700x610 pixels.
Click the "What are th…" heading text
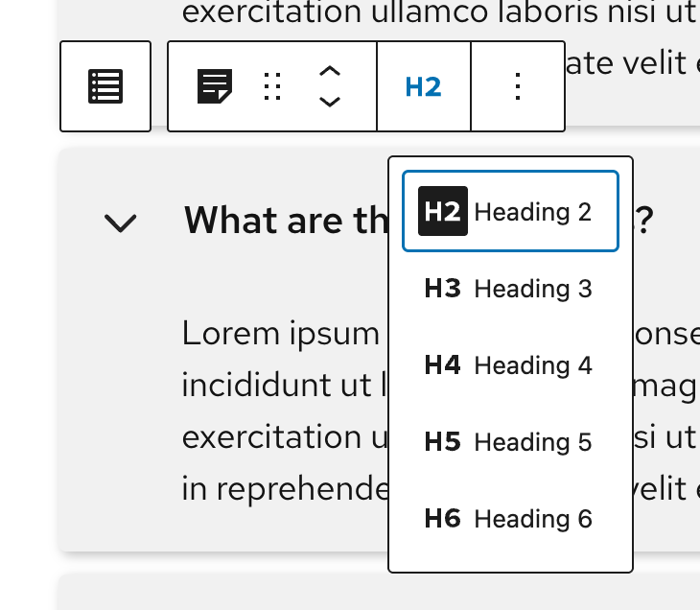283,222
